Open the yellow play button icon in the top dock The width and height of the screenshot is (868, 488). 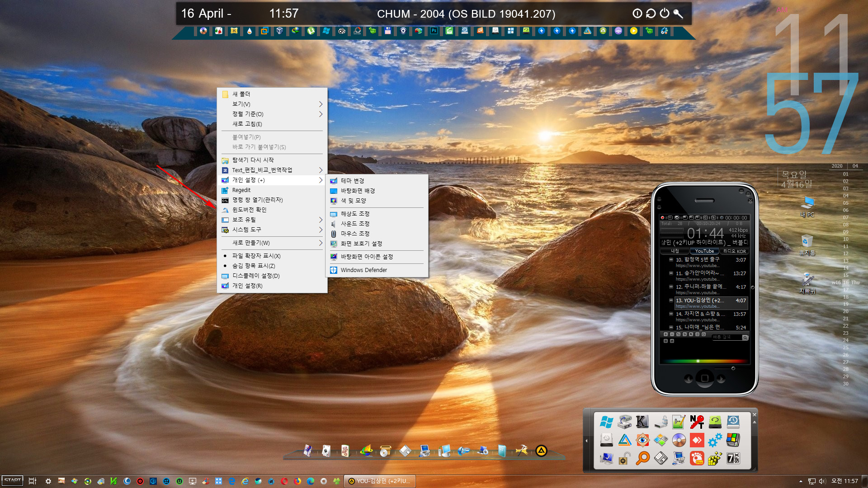point(633,31)
